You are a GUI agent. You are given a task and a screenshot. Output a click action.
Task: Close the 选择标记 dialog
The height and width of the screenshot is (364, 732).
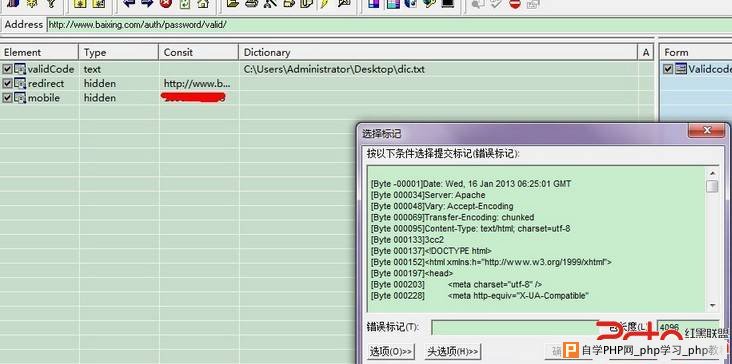click(x=706, y=130)
